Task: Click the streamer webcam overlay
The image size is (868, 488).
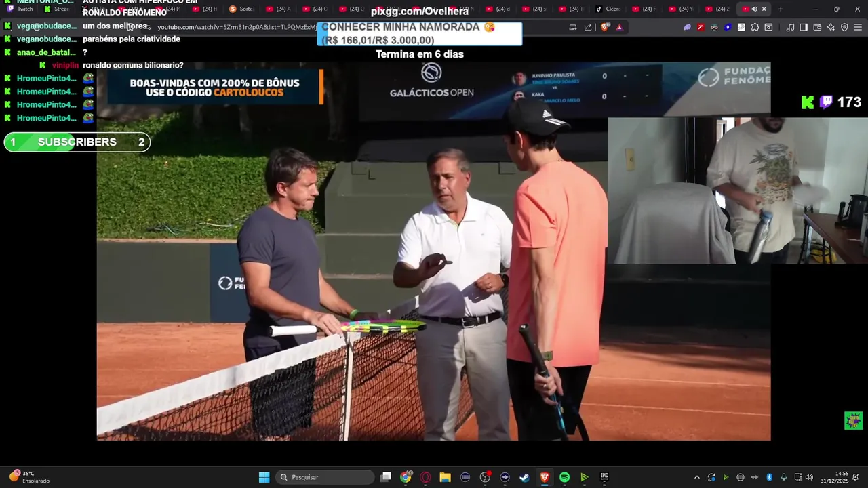Action: [x=738, y=190]
